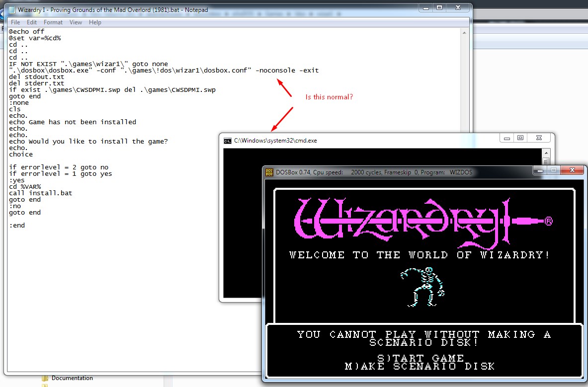Image resolution: width=588 pixels, height=387 pixels.
Task: Click the dosbox.exe -conf command line
Action: click(x=164, y=71)
